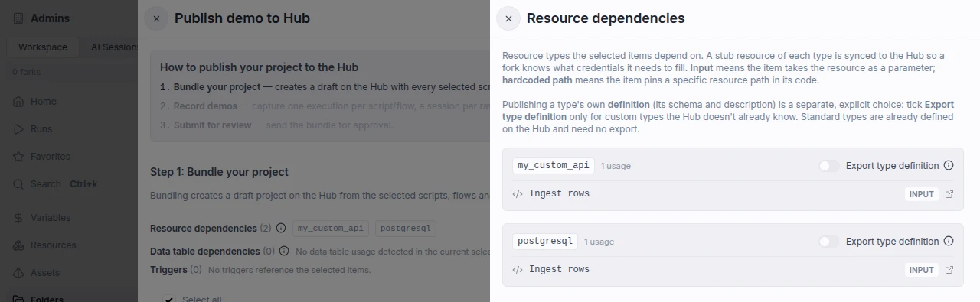Click the Admins workspace building icon
The height and width of the screenshot is (302, 980).
pyautogui.click(x=18, y=18)
